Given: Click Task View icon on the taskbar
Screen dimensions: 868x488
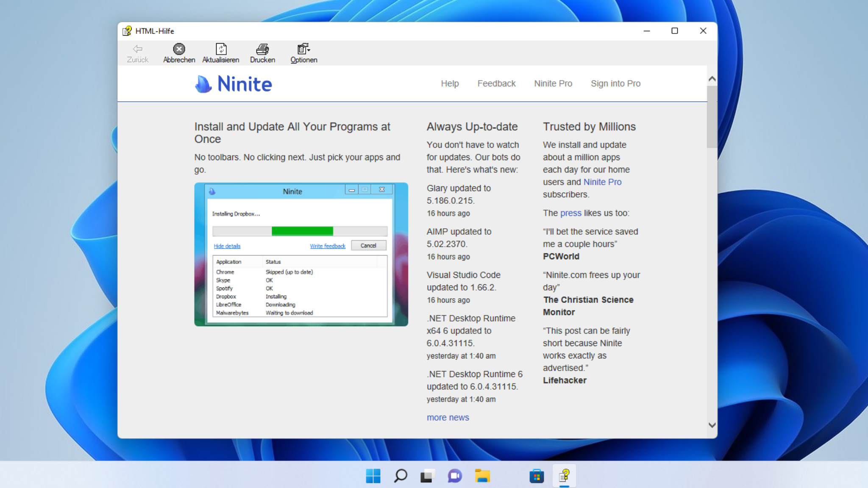Looking at the screenshot, I should coord(427,476).
